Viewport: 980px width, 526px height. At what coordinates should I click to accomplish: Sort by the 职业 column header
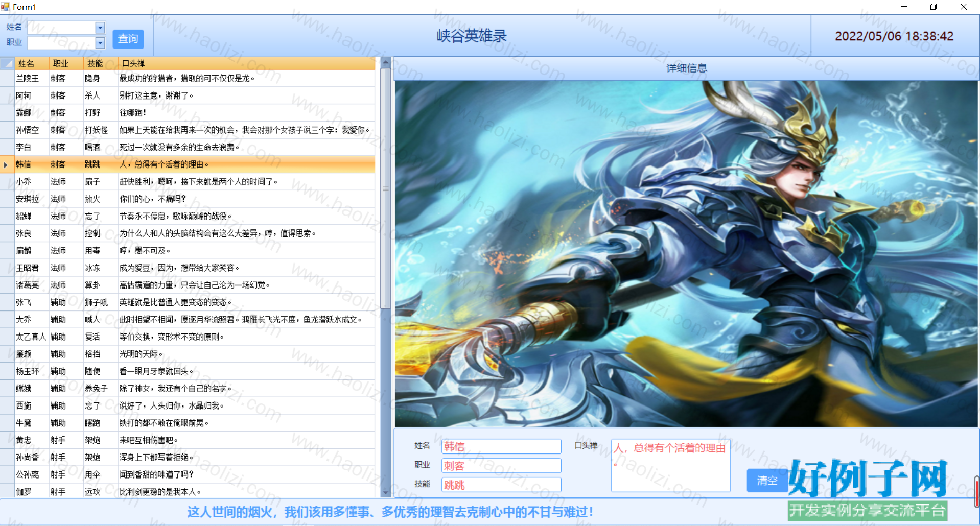(66, 63)
